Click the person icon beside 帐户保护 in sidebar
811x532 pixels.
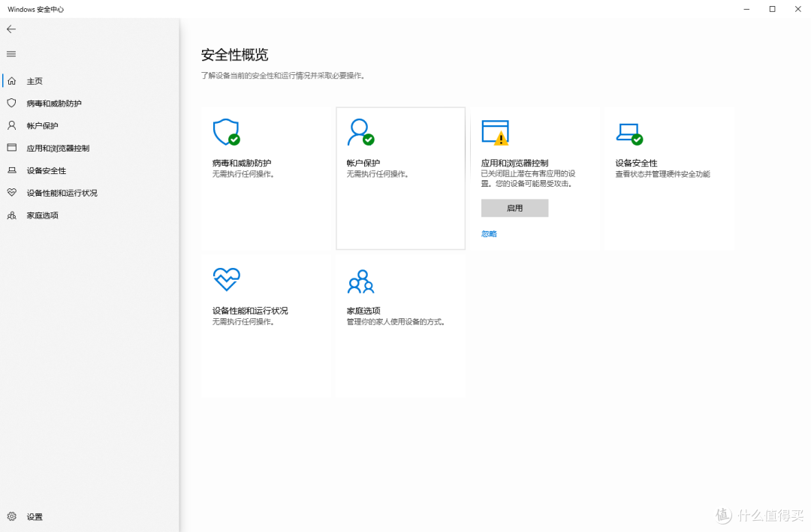[x=12, y=125]
